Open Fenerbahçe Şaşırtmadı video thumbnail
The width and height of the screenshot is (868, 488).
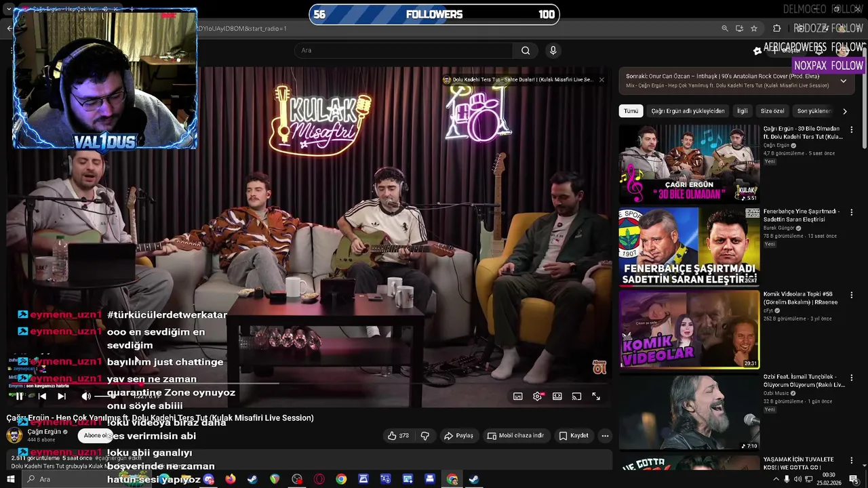pyautogui.click(x=689, y=247)
